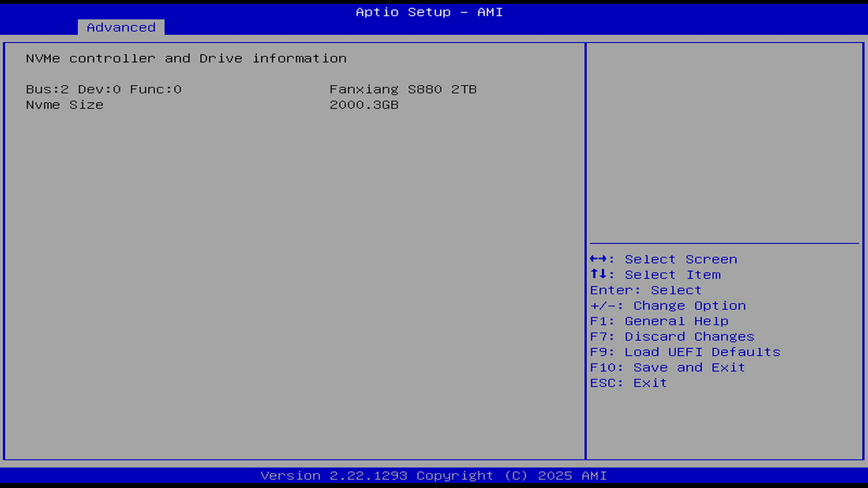Click F9: Load UEFI Defaults

(685, 352)
